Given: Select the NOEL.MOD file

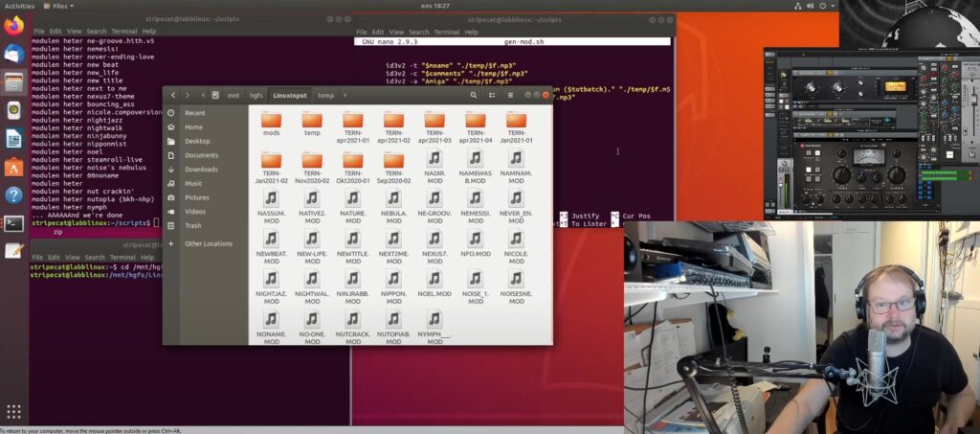Looking at the screenshot, I should point(434,284).
